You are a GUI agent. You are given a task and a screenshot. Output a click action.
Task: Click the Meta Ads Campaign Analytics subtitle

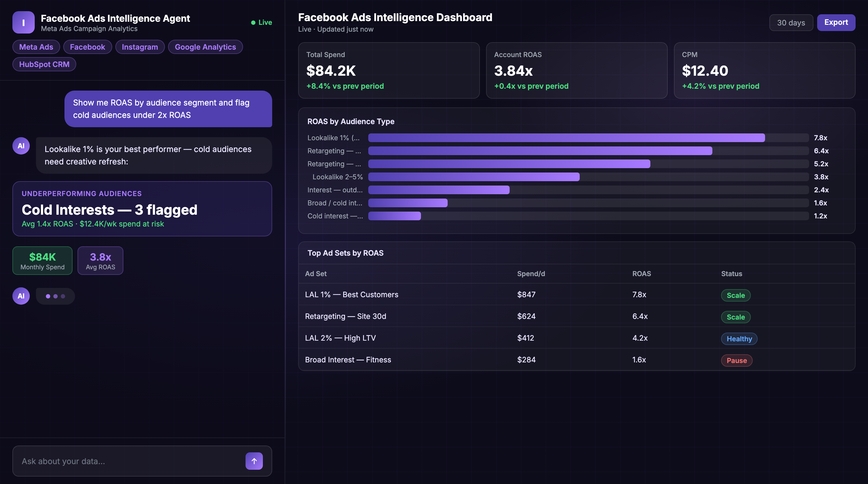tap(89, 29)
